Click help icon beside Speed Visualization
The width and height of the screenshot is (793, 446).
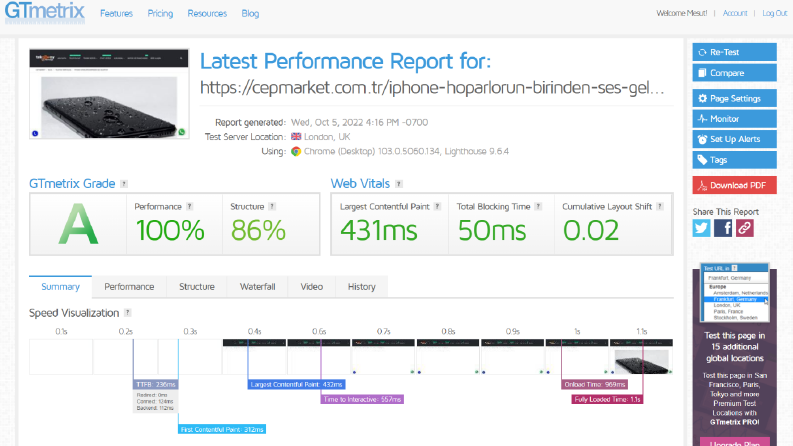click(x=128, y=313)
